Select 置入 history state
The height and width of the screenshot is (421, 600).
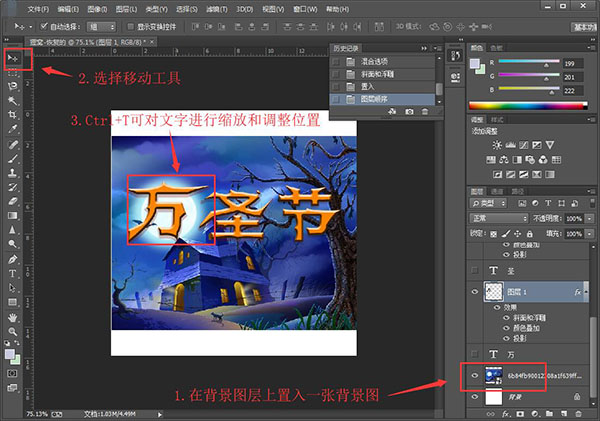(382, 86)
